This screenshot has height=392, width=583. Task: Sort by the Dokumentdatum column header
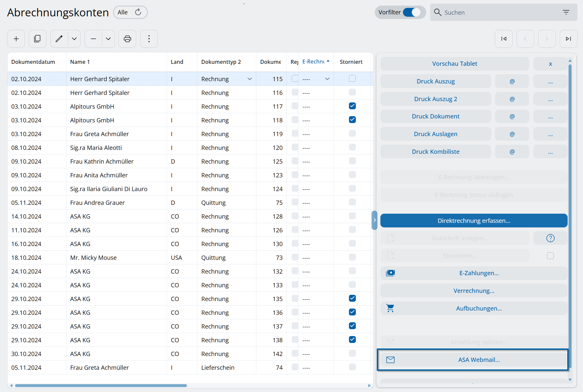point(33,62)
